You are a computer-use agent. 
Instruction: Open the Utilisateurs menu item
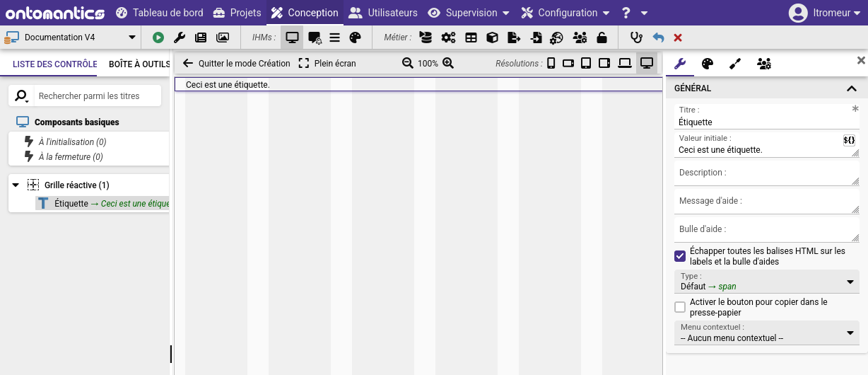coord(382,13)
